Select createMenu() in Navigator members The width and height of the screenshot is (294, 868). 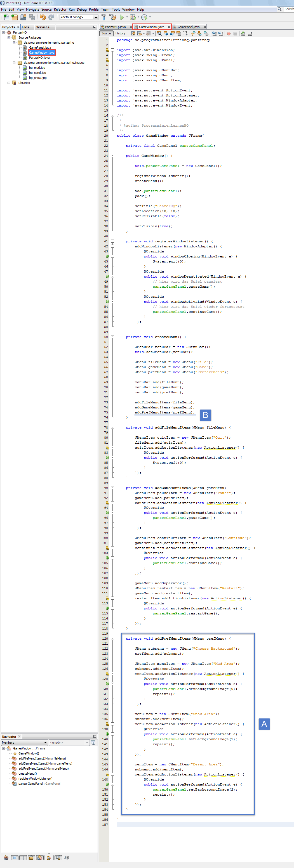pyautogui.click(x=27, y=773)
